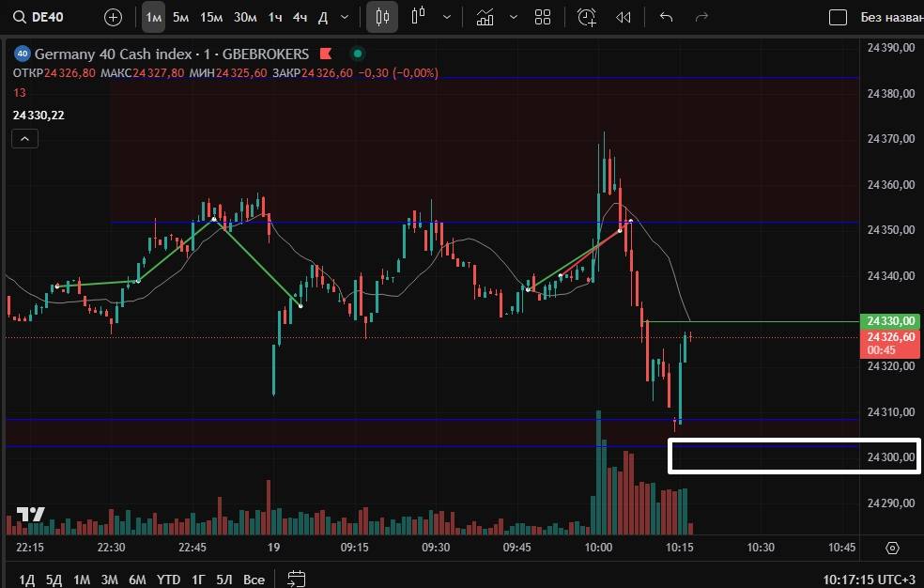Viewport: 924px width, 588px height.
Task: Open the indicators chart icon
Action: tap(485, 17)
